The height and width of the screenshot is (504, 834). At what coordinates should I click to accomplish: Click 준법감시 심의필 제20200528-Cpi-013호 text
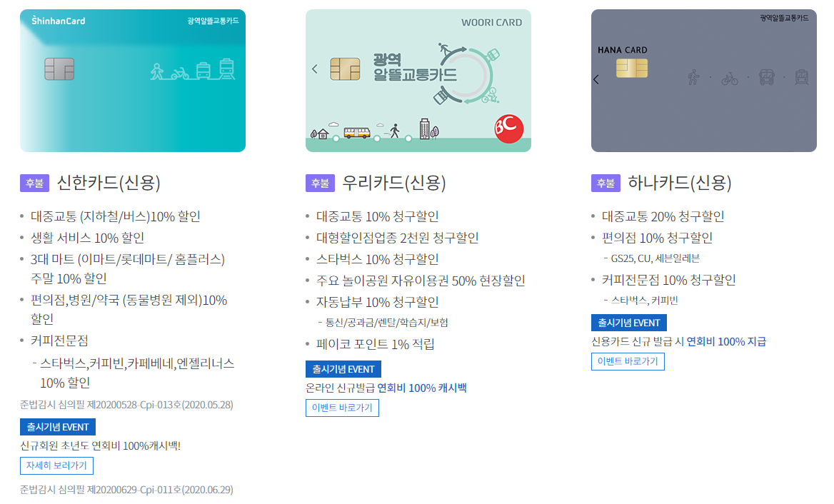click(x=126, y=405)
